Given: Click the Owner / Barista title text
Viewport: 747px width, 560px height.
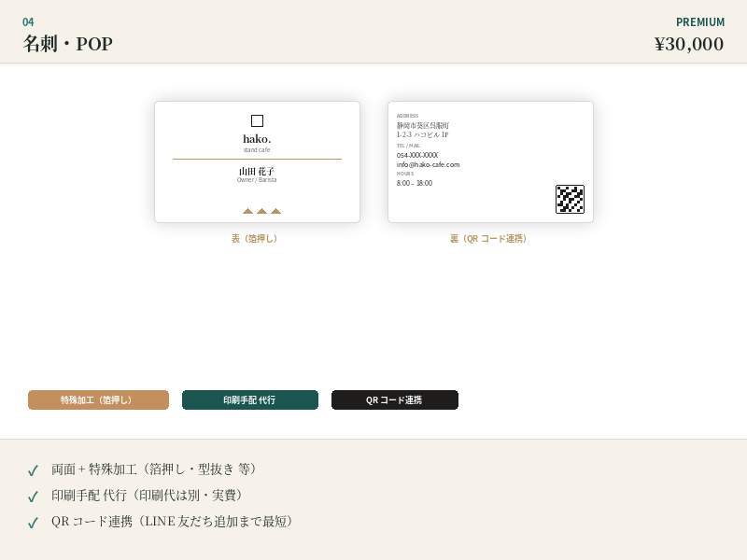Looking at the screenshot, I should pos(257,180).
